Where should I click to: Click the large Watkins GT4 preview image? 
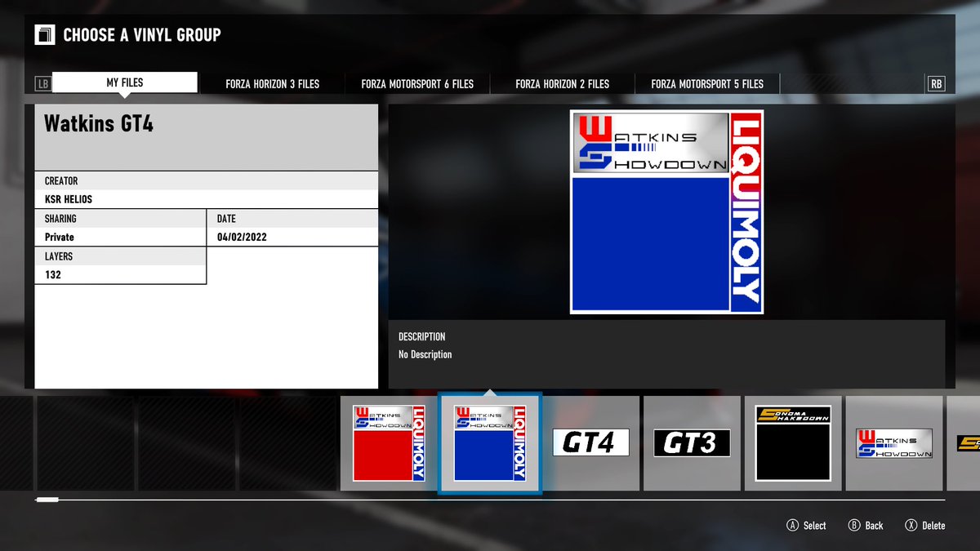point(666,212)
